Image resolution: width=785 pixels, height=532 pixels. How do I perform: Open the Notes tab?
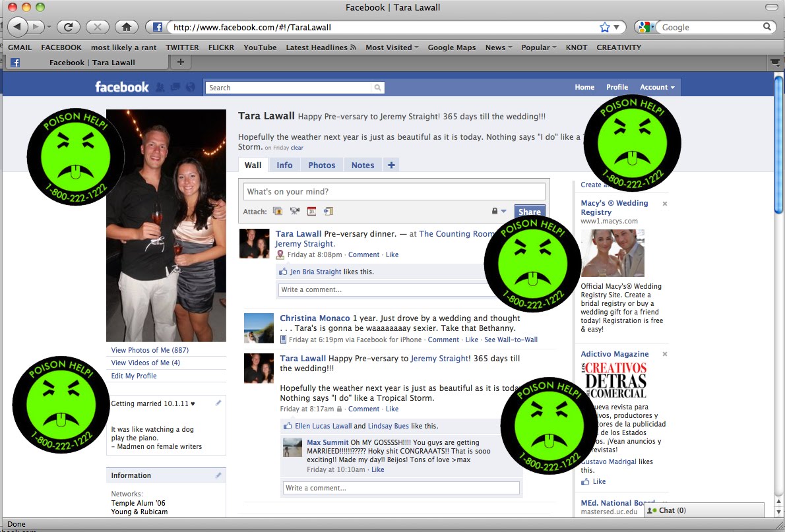(362, 165)
